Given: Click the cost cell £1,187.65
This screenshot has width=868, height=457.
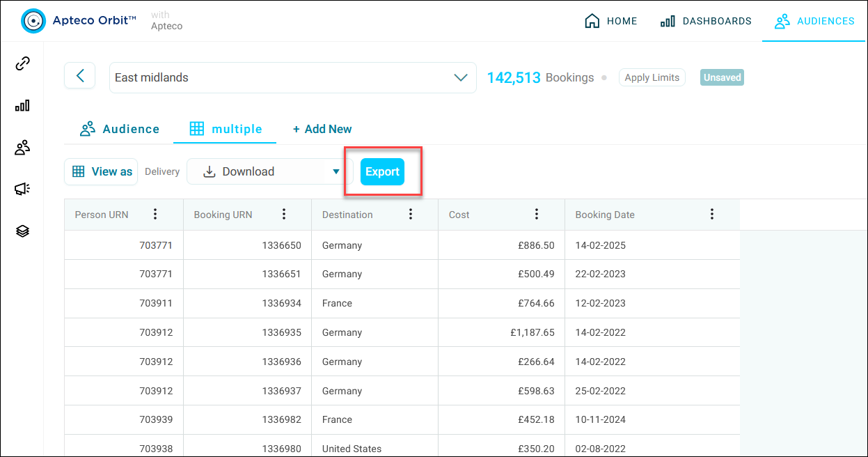Looking at the screenshot, I should click(501, 332).
